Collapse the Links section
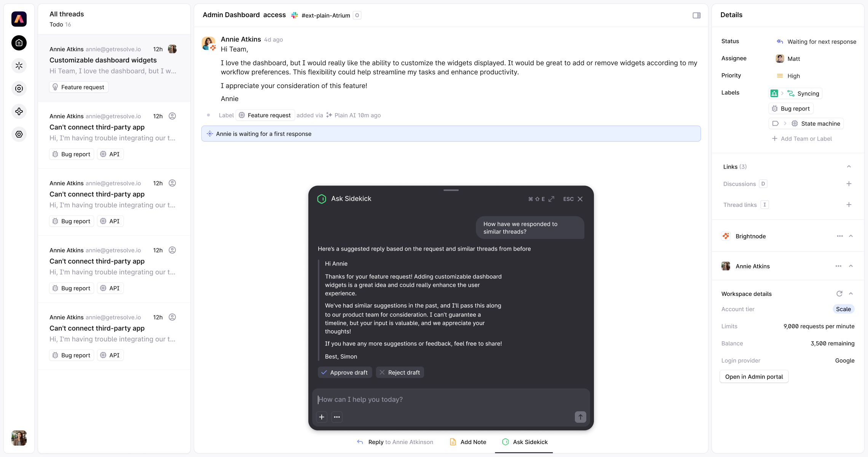The height and width of the screenshot is (457, 868). coord(849,167)
